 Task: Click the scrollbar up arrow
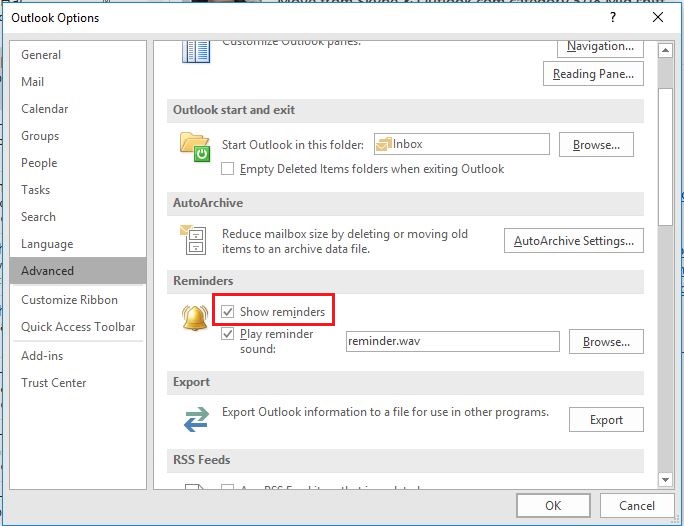coord(665,51)
